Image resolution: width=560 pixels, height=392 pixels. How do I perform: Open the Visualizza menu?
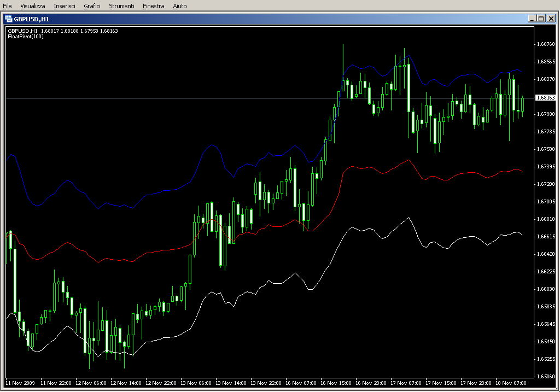click(32, 6)
